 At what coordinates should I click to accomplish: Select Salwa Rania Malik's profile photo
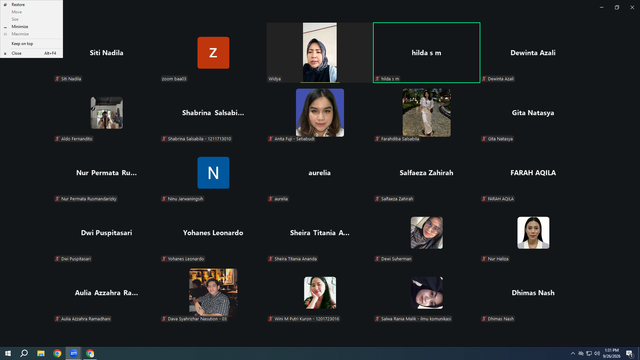tap(427, 293)
